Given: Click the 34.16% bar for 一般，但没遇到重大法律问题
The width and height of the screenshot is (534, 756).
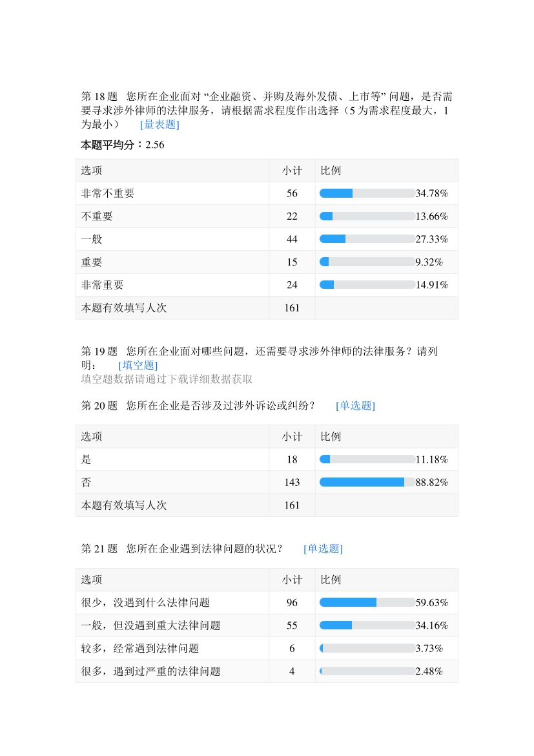Looking at the screenshot, I should tap(367, 625).
